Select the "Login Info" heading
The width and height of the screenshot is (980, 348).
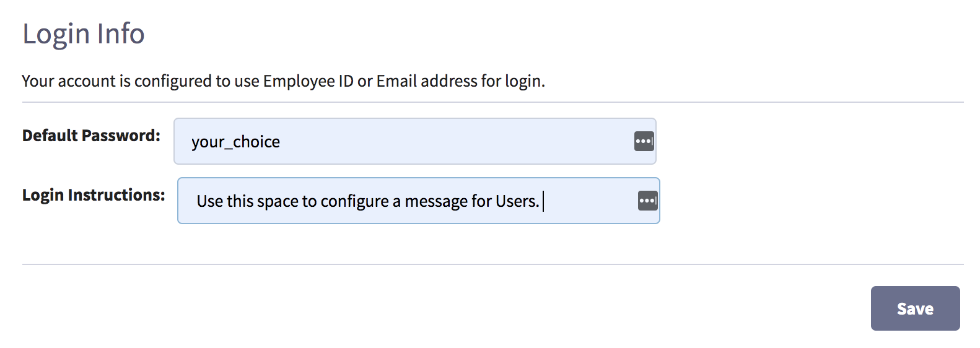pos(84,33)
